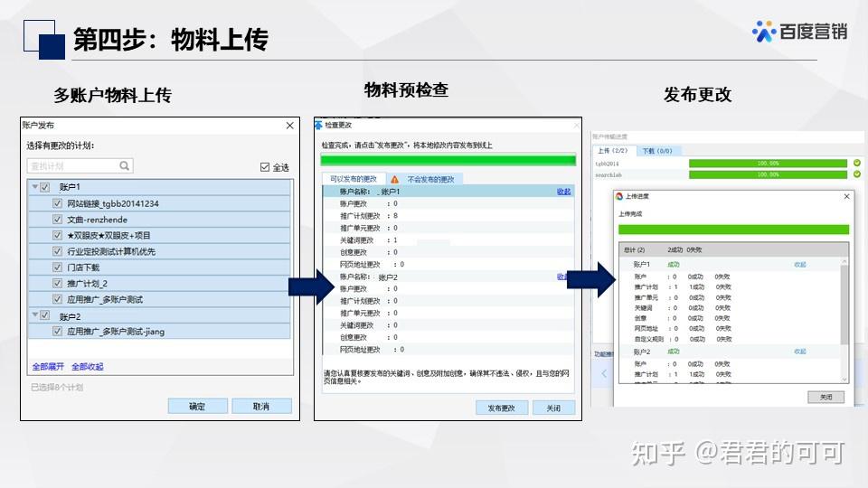Switch to the 不会发布的更改 tab

(x=430, y=179)
